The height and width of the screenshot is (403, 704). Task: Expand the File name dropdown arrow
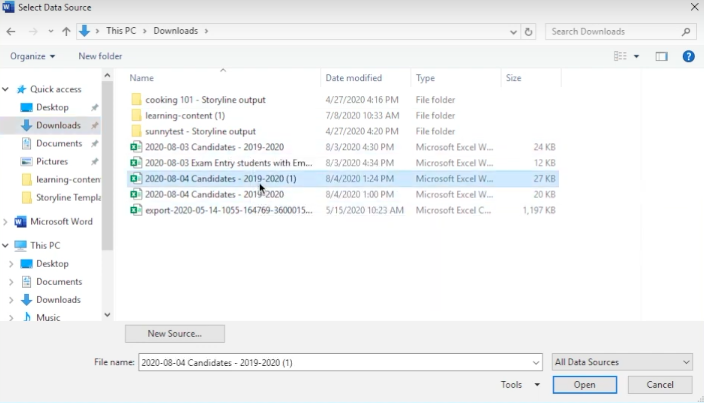pyautogui.click(x=536, y=363)
